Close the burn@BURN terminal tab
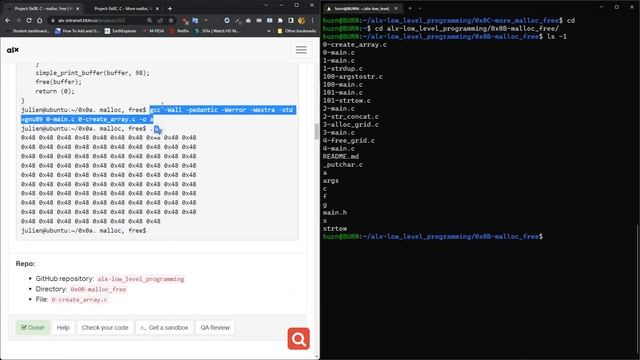The width and height of the screenshot is (640, 360). (x=396, y=8)
